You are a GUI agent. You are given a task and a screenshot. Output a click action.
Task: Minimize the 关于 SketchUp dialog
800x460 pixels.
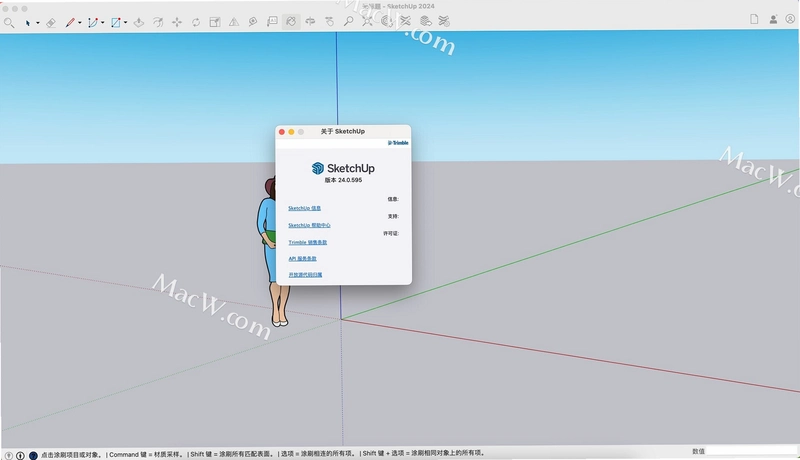[x=291, y=132]
